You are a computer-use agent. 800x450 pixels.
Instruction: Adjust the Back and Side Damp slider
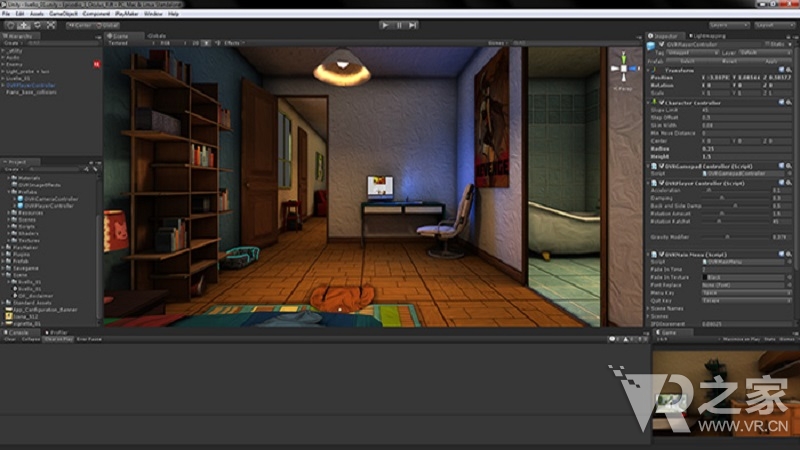pyautogui.click(x=736, y=206)
